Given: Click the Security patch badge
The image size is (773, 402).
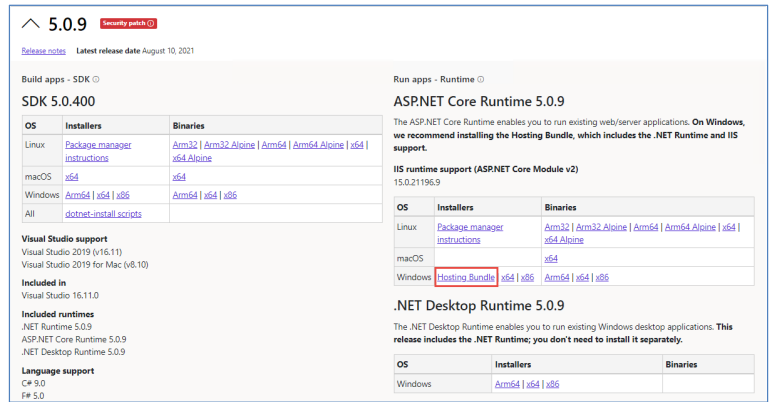Looking at the screenshot, I should 128,23.
